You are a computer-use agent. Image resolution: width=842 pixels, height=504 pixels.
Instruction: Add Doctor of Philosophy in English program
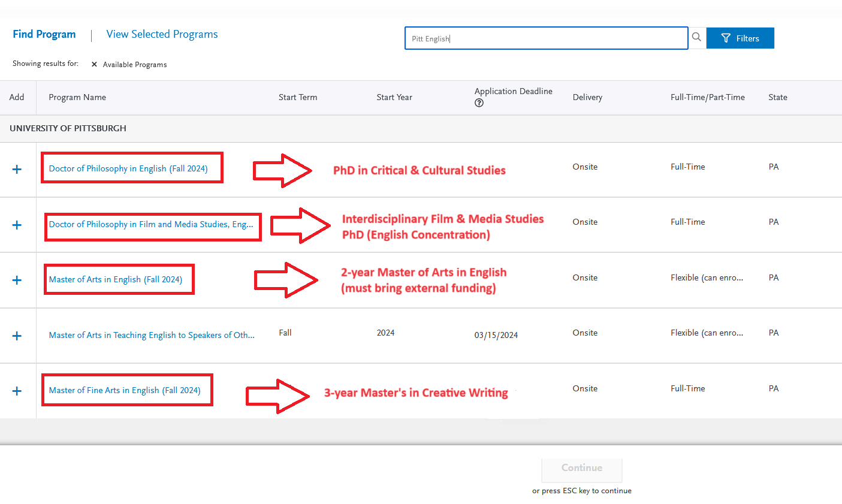click(17, 169)
